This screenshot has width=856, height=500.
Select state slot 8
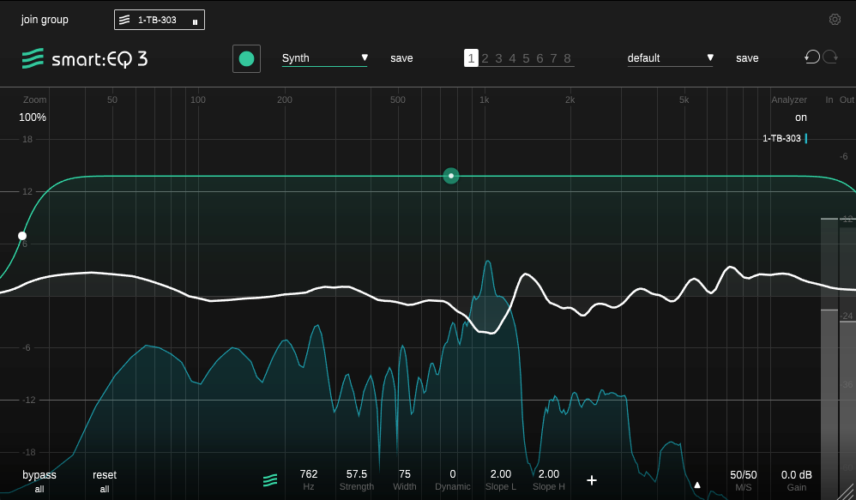[x=567, y=58]
